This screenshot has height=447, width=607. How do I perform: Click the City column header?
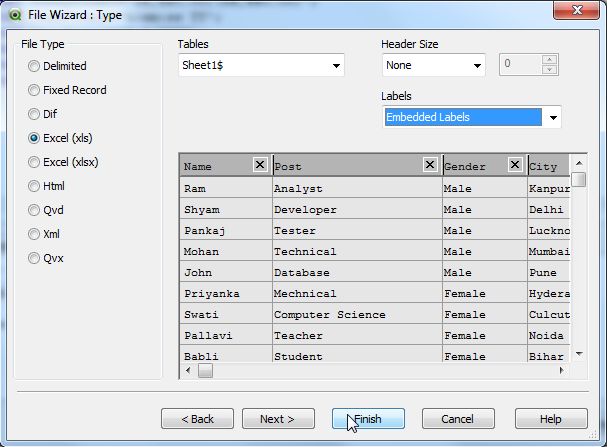(x=549, y=166)
